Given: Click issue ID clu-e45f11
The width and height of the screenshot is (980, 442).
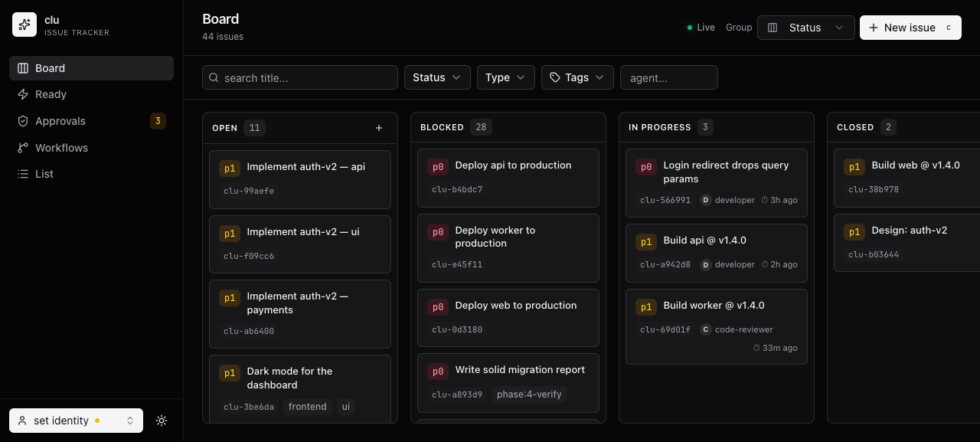Looking at the screenshot, I should [457, 264].
